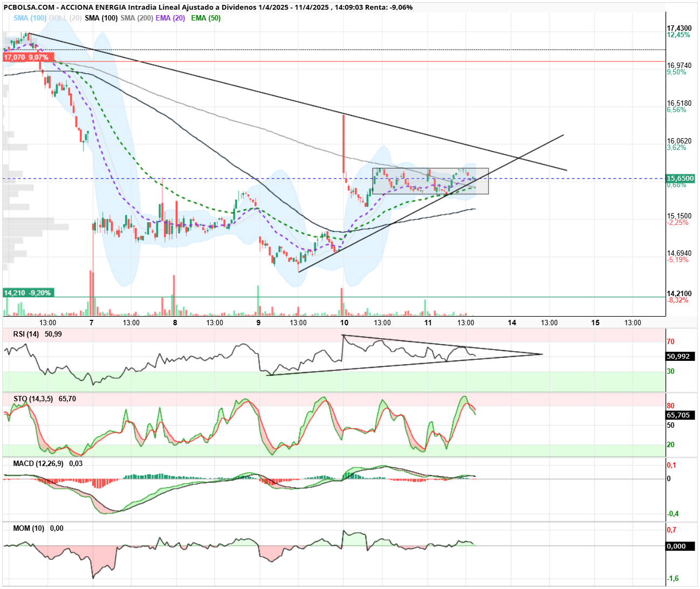Click the momentum 0,000 value tag
Viewport: 700px width, 589px height.
pos(681,546)
